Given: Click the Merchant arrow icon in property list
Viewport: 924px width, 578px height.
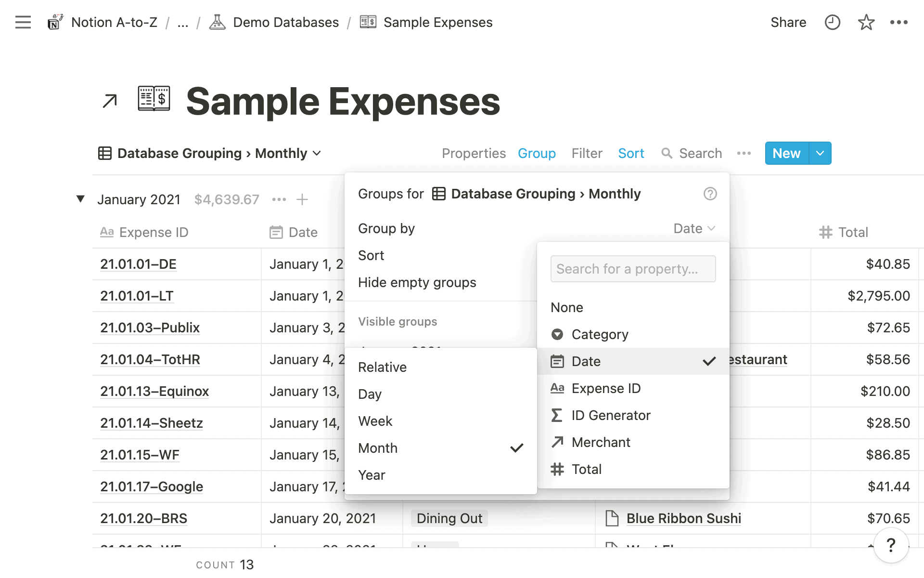Looking at the screenshot, I should (x=557, y=442).
